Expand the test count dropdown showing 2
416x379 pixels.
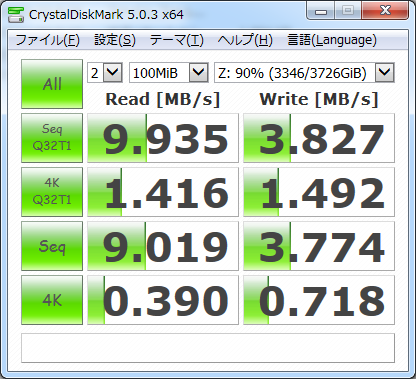point(112,72)
